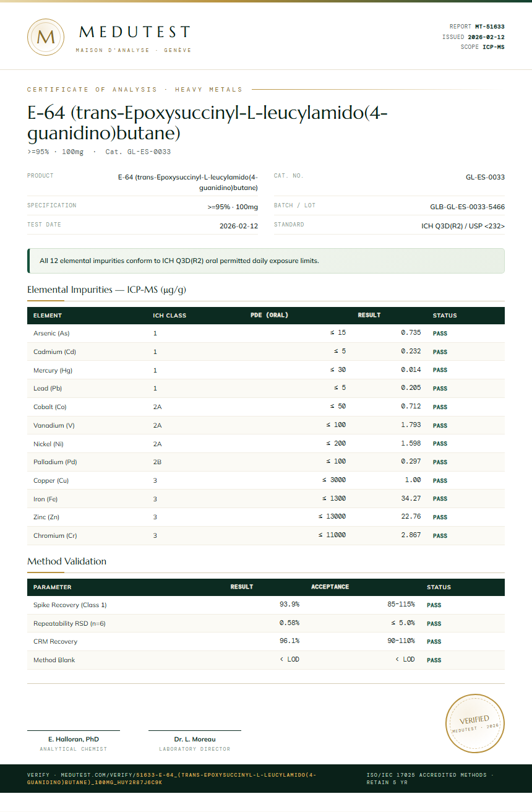Select Cadmium result 0.232
Viewport: 532px width, 812px height.
(411, 351)
